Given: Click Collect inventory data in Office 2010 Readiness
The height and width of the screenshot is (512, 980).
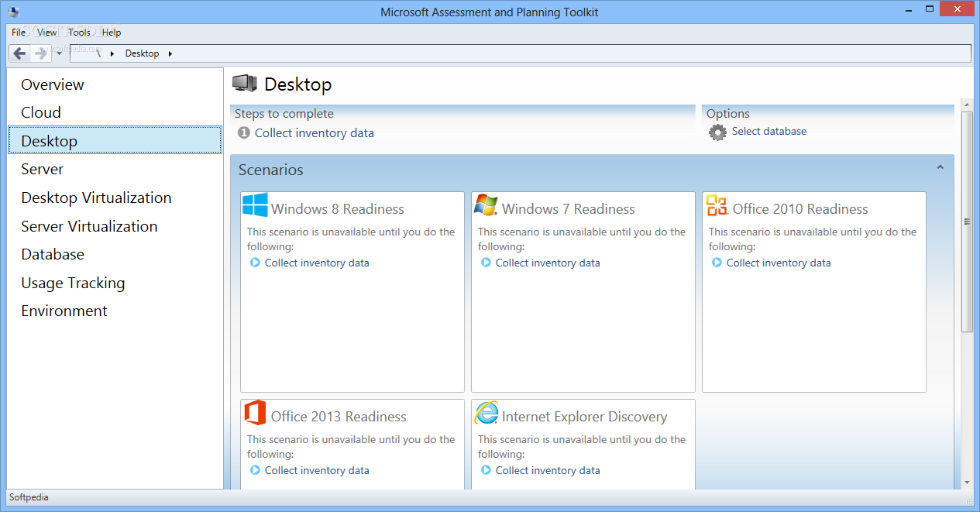Looking at the screenshot, I should (779, 263).
